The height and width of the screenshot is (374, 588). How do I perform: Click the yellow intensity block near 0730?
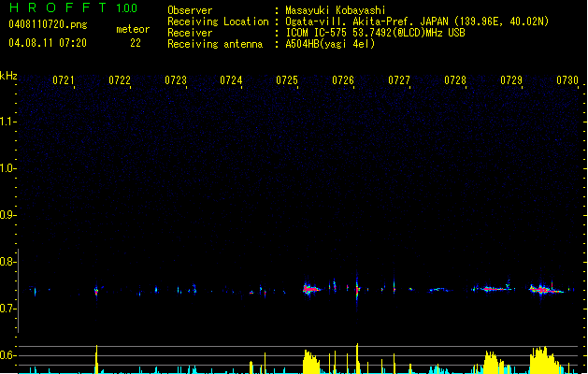(x=544, y=361)
